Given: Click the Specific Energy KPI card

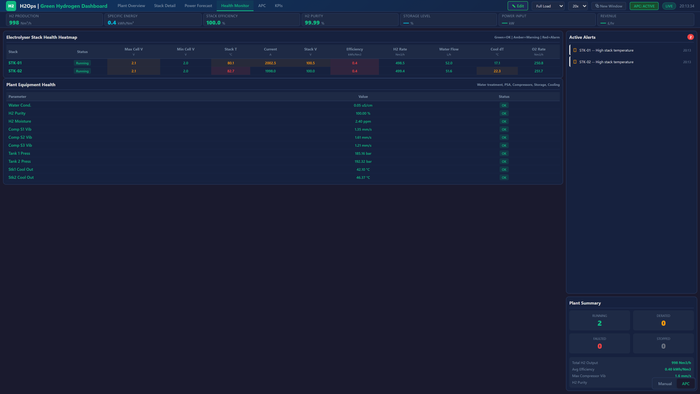Looking at the screenshot, I should (x=153, y=20).
